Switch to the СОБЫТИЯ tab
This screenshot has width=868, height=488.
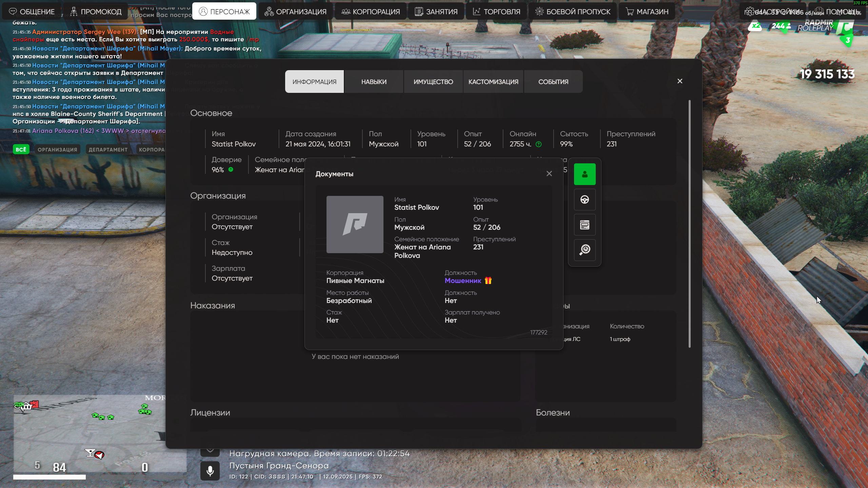pos(553,82)
